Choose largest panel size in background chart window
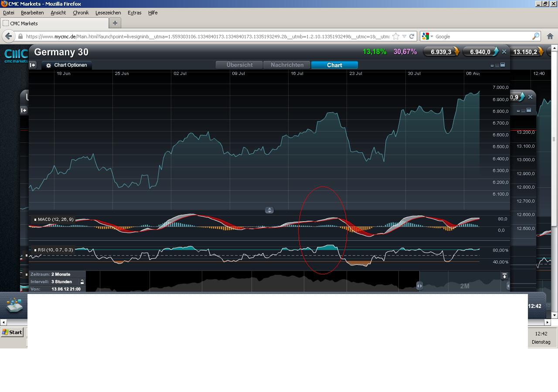The width and height of the screenshot is (558, 392). [x=529, y=110]
